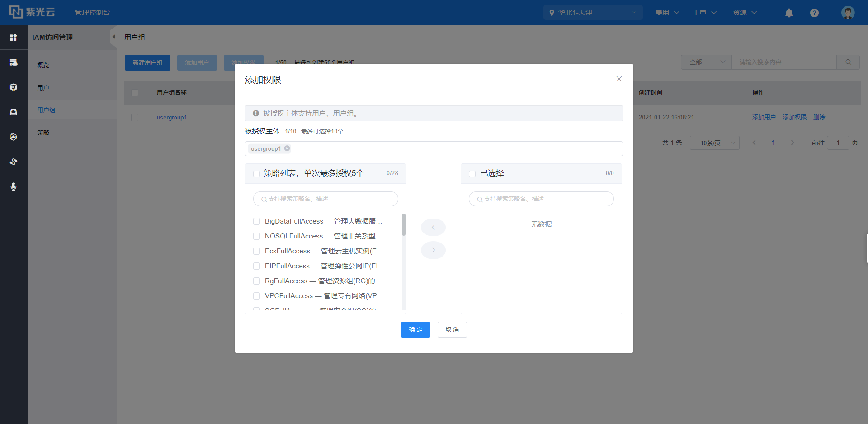Click the 确定 confirm button
The height and width of the screenshot is (424, 868).
(415, 329)
